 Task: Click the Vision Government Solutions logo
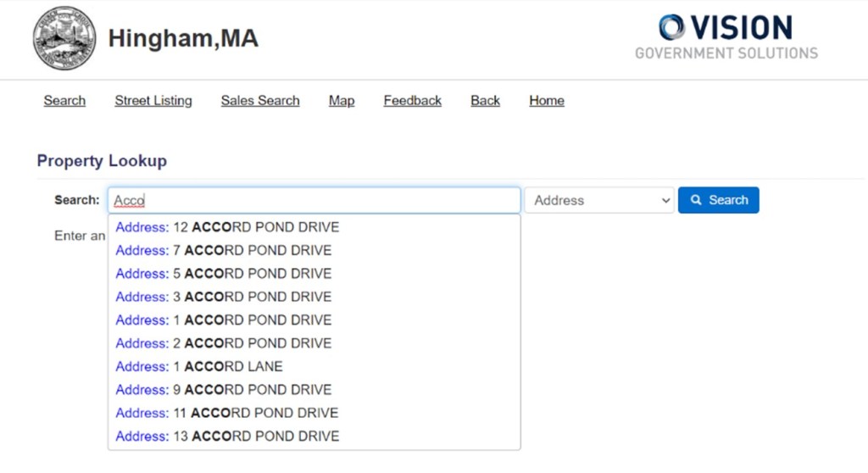tap(726, 38)
